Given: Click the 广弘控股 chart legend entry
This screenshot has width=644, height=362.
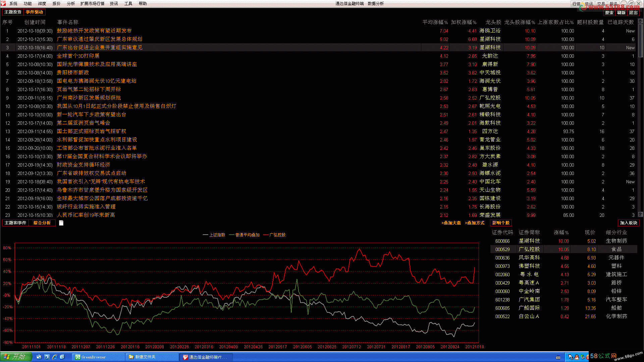Looking at the screenshot, I should (274, 235).
